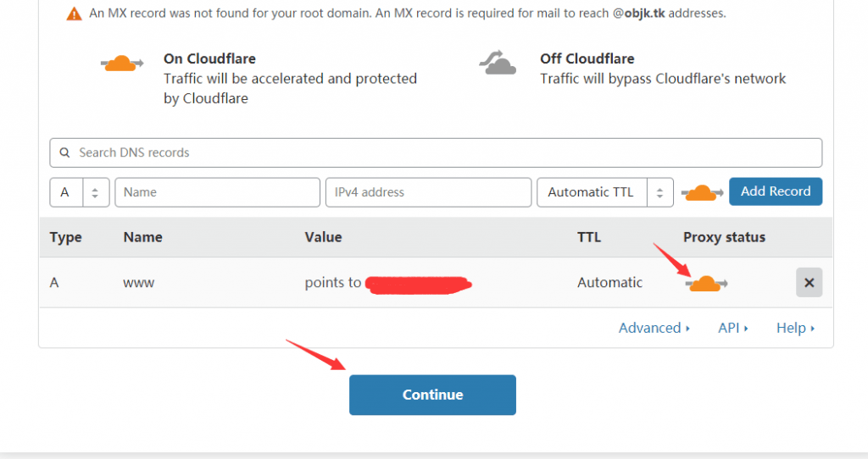868x459 pixels.
Task: Toggle proxy cloud for the new record
Action: (x=702, y=192)
